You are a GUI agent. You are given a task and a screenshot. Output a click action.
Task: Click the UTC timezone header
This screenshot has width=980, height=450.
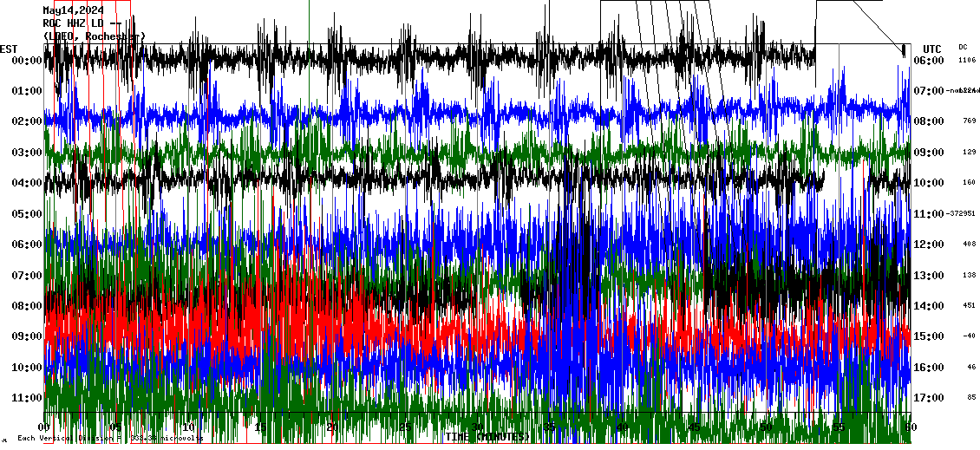click(932, 49)
